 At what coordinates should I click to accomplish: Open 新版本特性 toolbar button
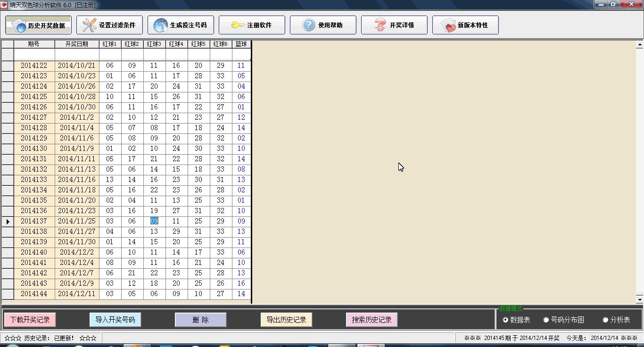click(x=465, y=25)
